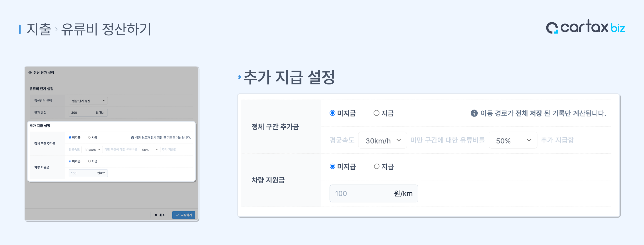Click the info icon in the enlarged panel
The image size is (644, 245).
474,113
